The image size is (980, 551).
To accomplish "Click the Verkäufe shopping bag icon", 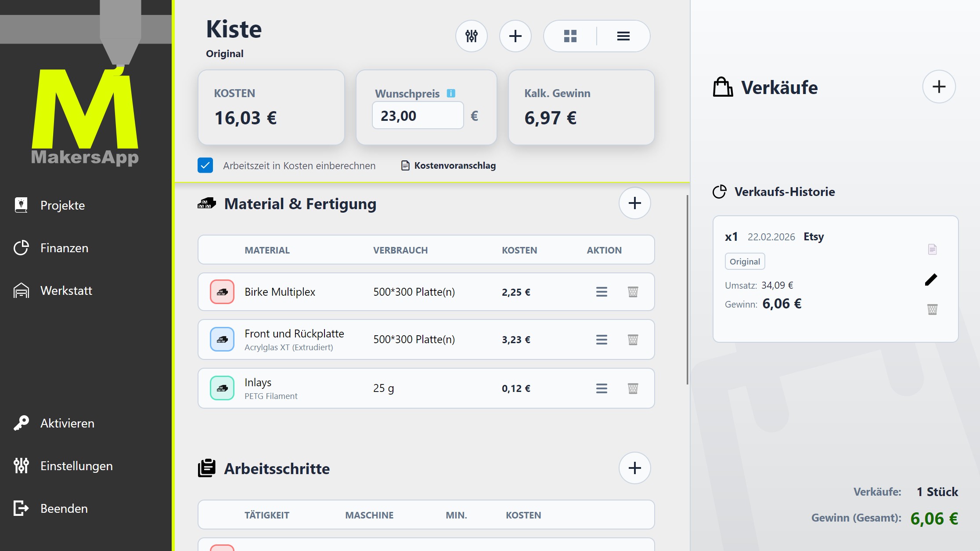I will [723, 87].
